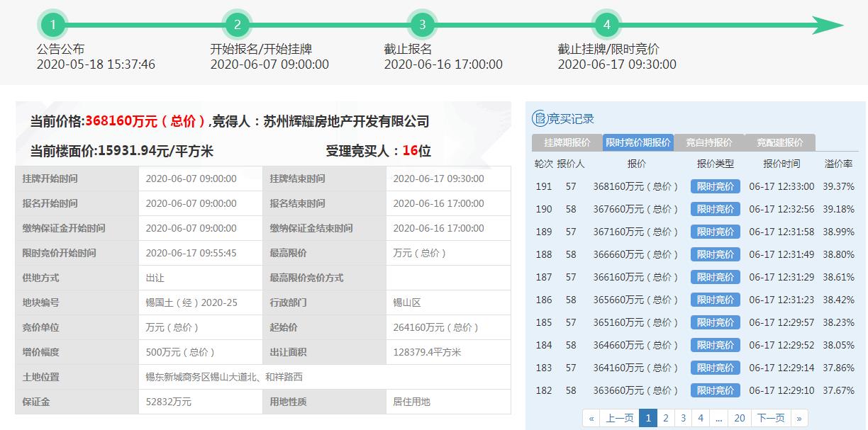Click 供地方式 value 出让
The image size is (868, 430).
click(155, 278)
